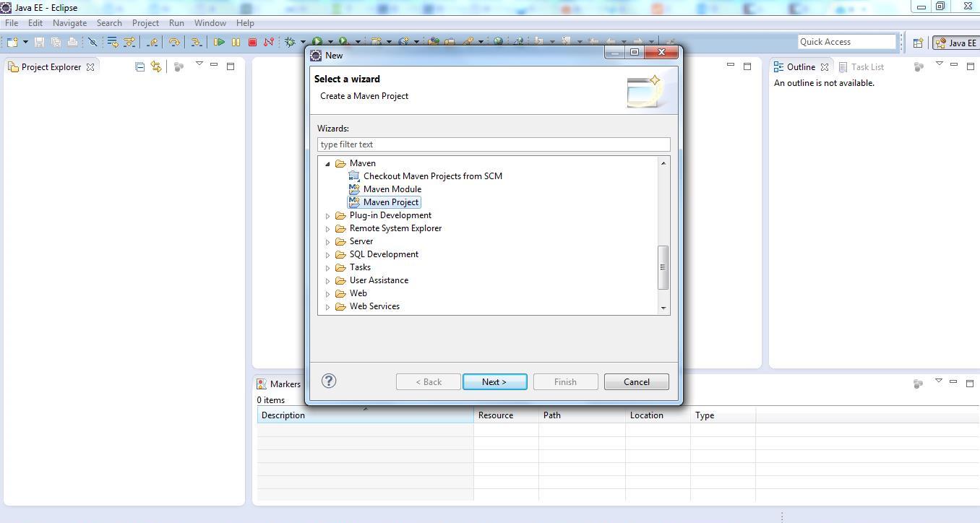Image resolution: width=980 pixels, height=523 pixels.
Task: Click the wizard list scroll down arrow
Action: 663,308
